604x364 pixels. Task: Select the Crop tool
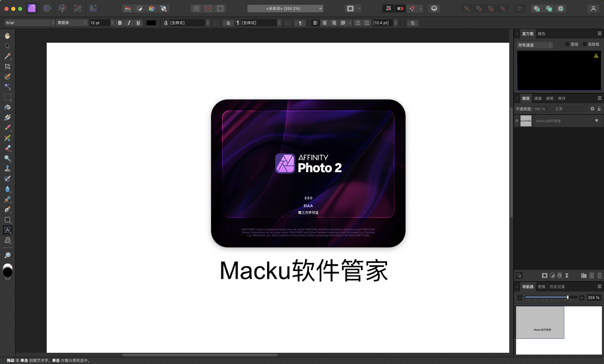(7, 66)
